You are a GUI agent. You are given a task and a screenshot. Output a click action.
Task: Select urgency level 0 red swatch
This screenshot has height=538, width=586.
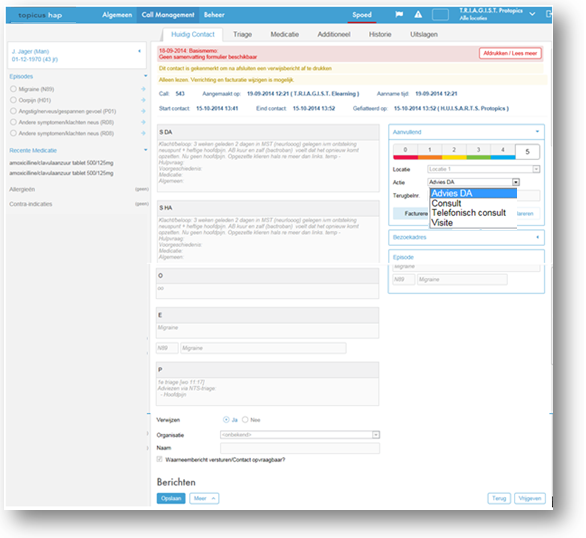[x=405, y=152]
